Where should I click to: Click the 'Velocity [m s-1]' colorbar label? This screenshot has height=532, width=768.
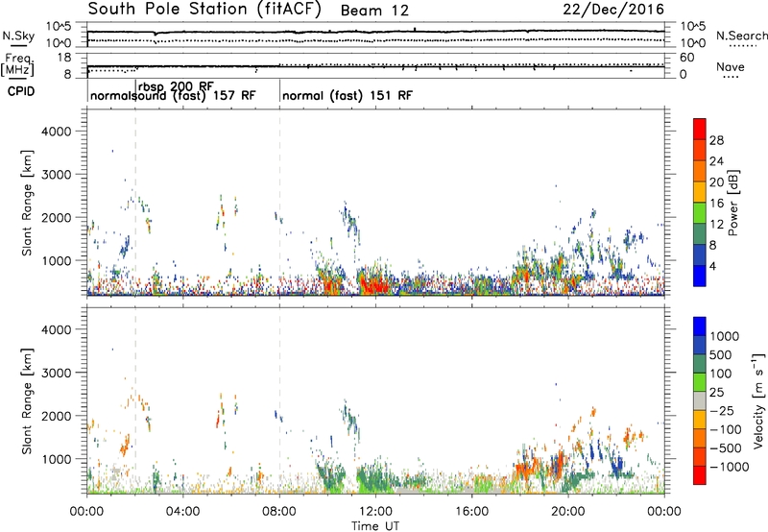(758, 400)
